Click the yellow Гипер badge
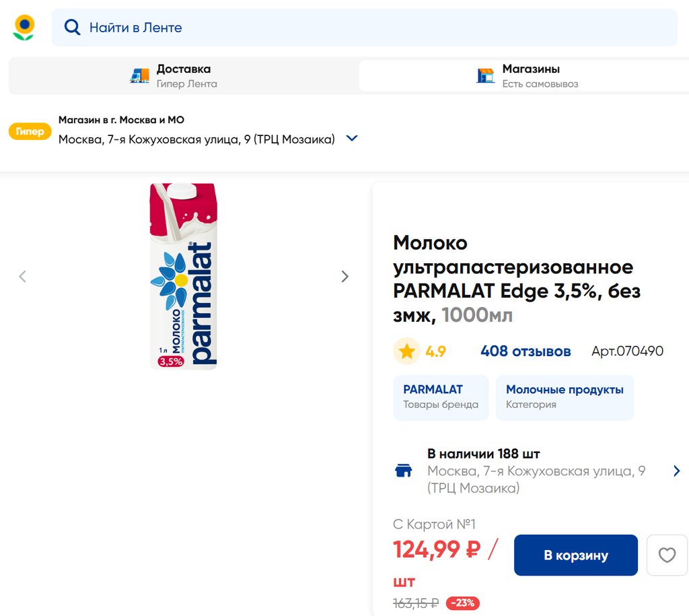This screenshot has height=616, width=689. pyautogui.click(x=30, y=131)
